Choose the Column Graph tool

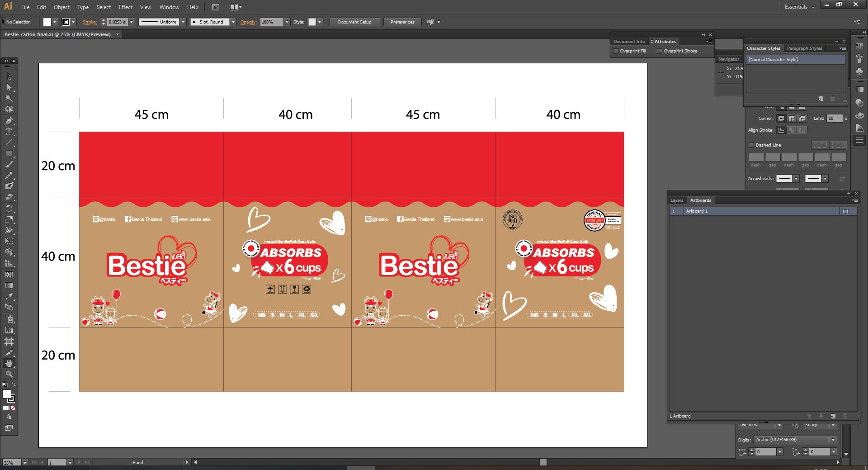coord(9,330)
